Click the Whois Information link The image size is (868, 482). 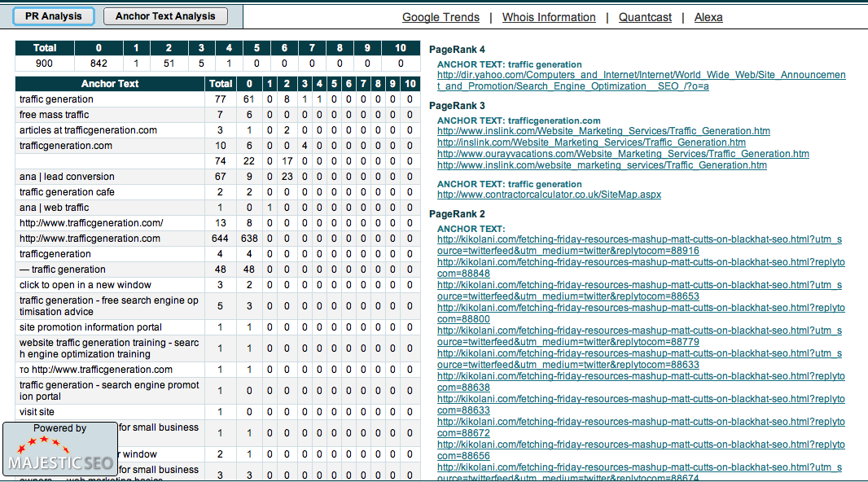tap(548, 17)
